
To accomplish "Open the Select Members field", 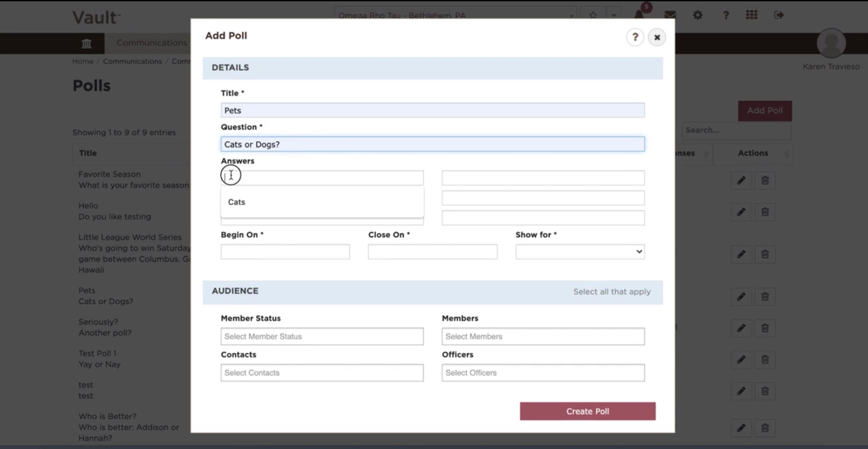I will coord(543,337).
